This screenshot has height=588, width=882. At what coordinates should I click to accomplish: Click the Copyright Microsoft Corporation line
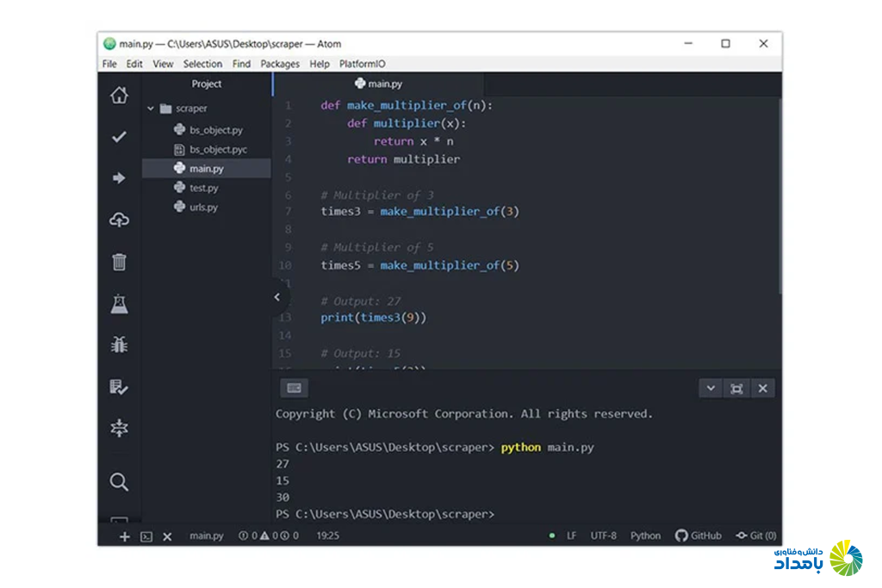coord(464,414)
